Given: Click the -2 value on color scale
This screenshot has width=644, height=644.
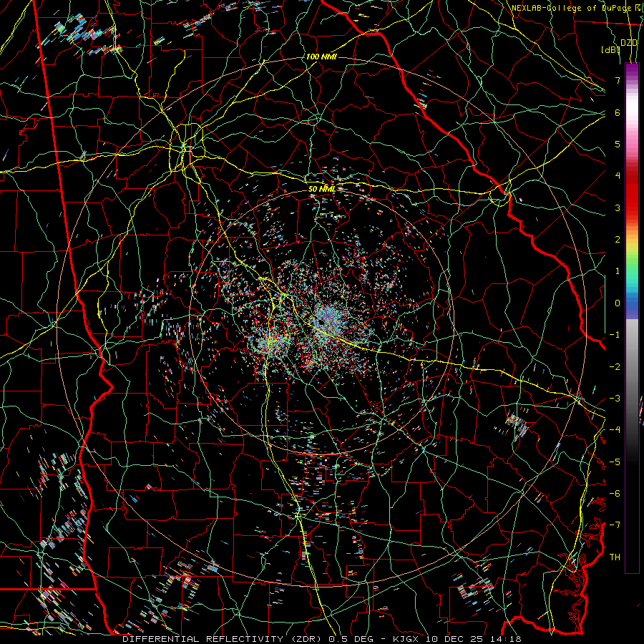Looking at the screenshot, I should tap(615, 367).
